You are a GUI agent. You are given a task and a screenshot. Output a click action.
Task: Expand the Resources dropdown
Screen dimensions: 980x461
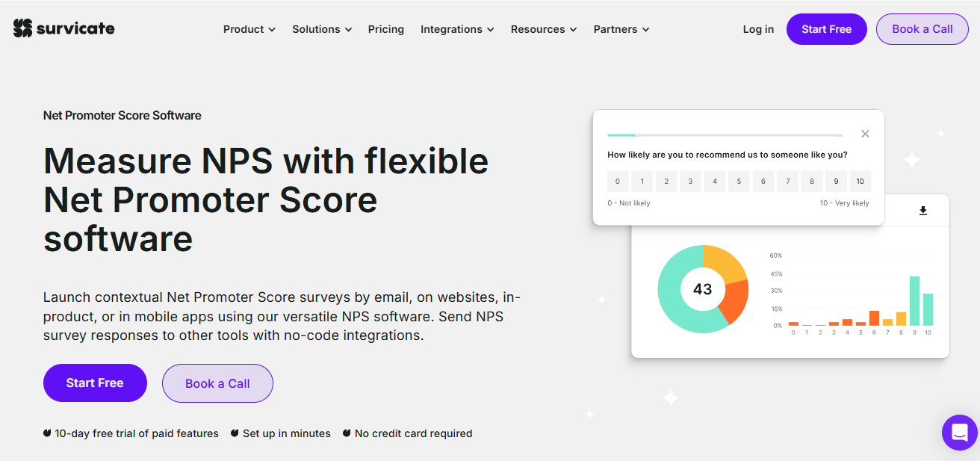(x=543, y=29)
